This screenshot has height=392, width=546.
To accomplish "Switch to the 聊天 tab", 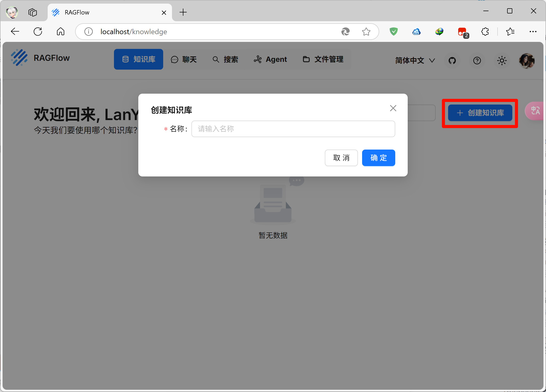I will click(184, 59).
